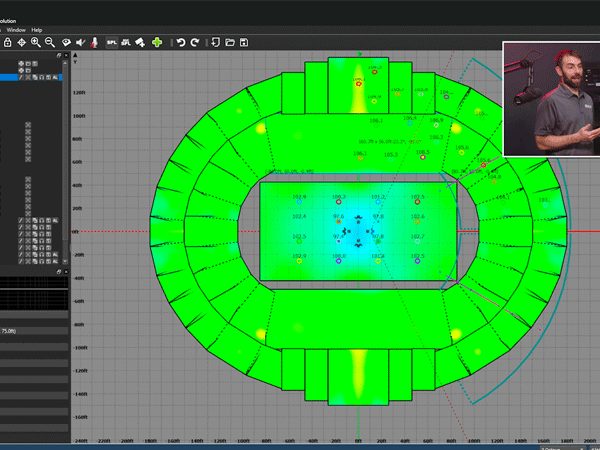Click the duplicate icon in selected row
600x450 pixels.
click(35, 77)
